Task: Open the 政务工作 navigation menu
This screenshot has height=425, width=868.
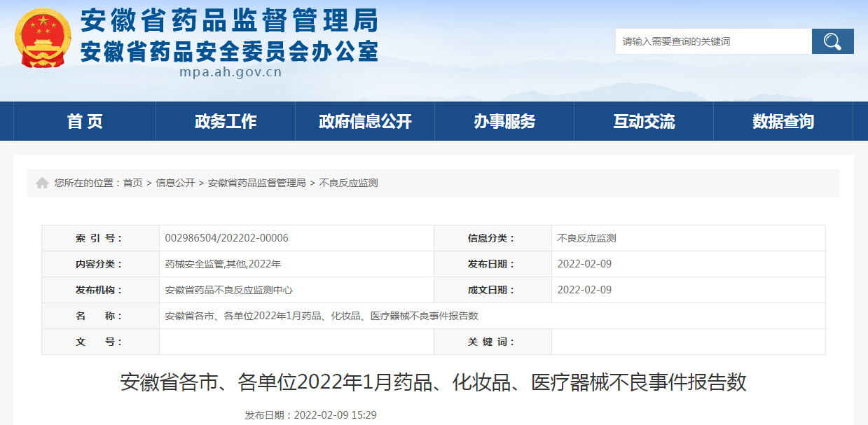Action: [x=225, y=120]
